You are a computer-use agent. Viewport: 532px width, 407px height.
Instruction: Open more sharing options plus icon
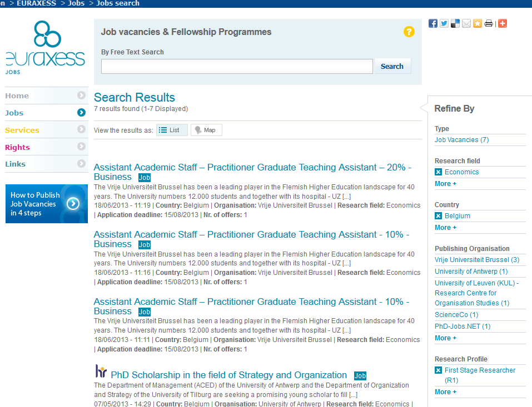click(503, 23)
